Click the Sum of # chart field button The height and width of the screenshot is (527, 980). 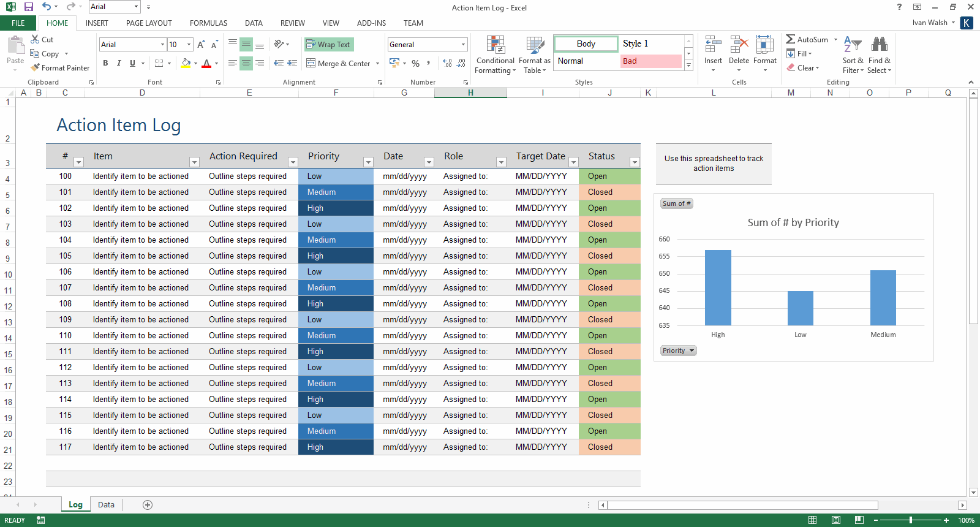pos(676,203)
